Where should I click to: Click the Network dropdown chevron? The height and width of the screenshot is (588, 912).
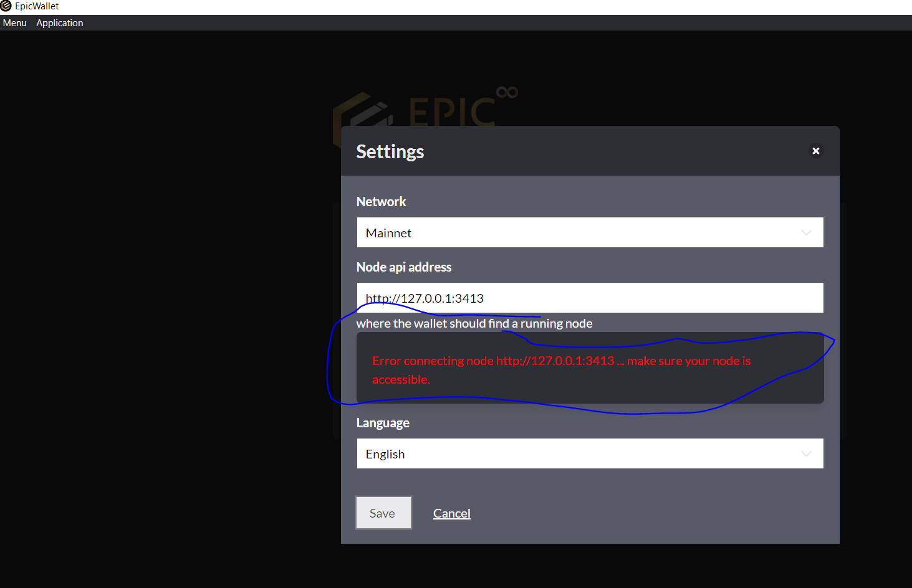(807, 232)
